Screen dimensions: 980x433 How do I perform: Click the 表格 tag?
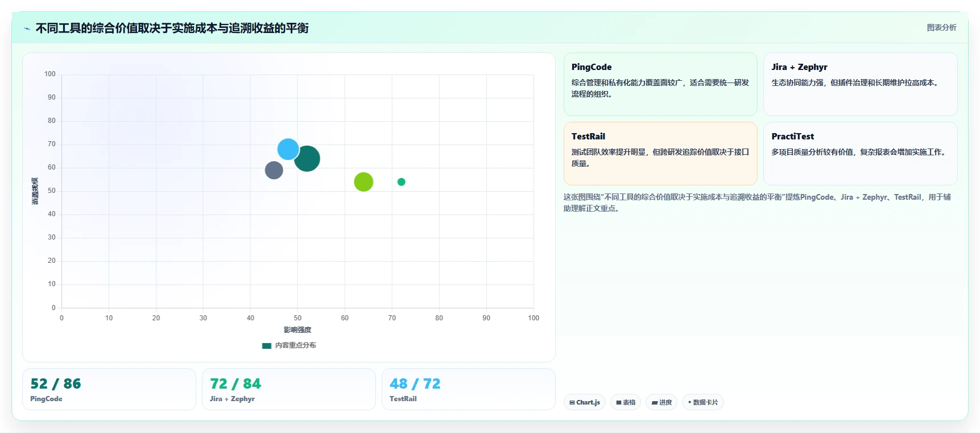coord(626,402)
